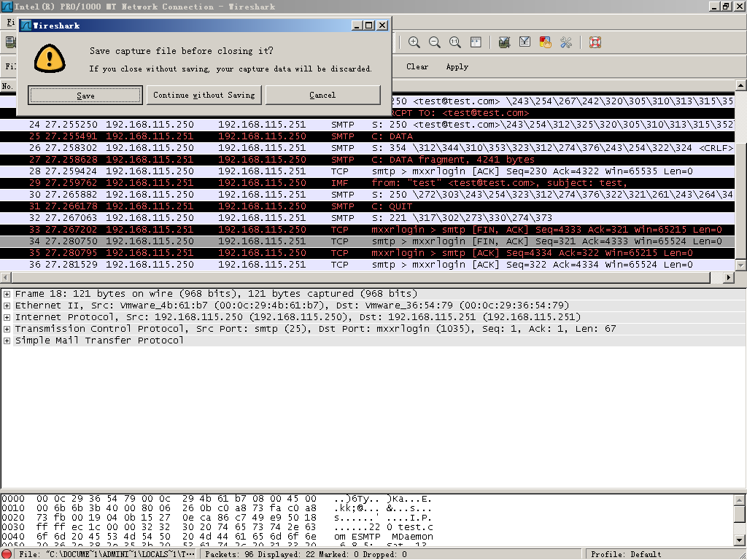Click hex offset 0030 row bytes

[177, 527]
